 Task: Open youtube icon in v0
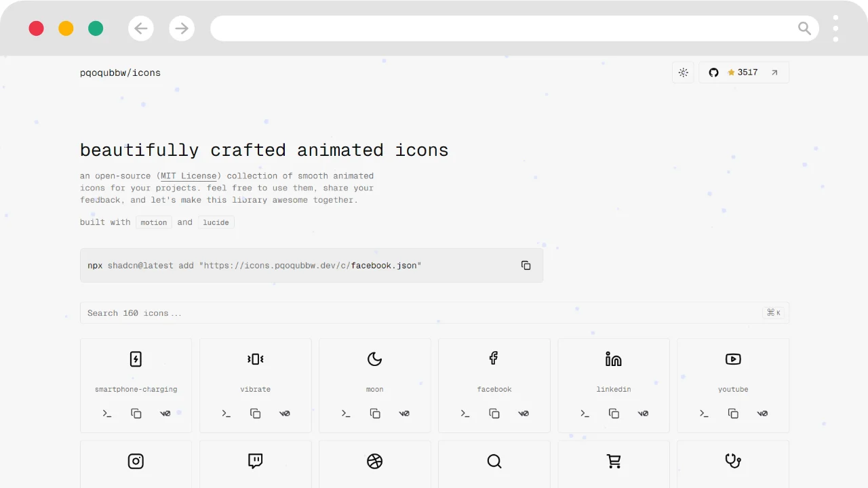tap(762, 413)
